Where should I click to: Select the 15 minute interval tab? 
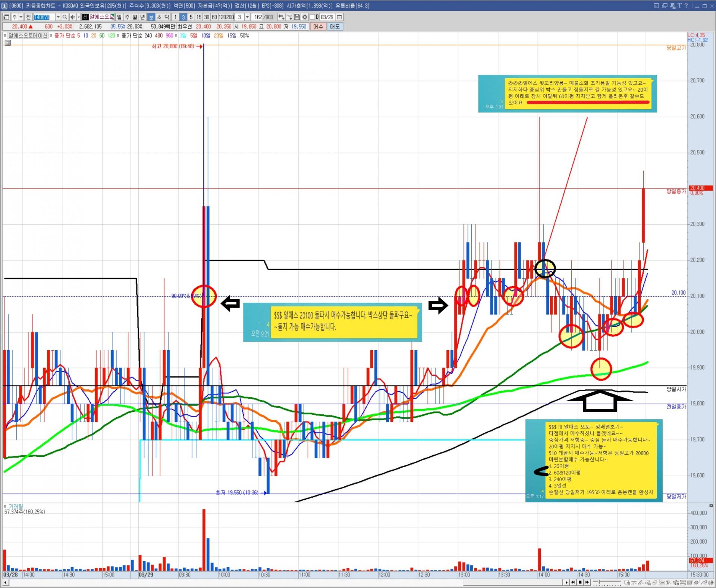pos(199,17)
